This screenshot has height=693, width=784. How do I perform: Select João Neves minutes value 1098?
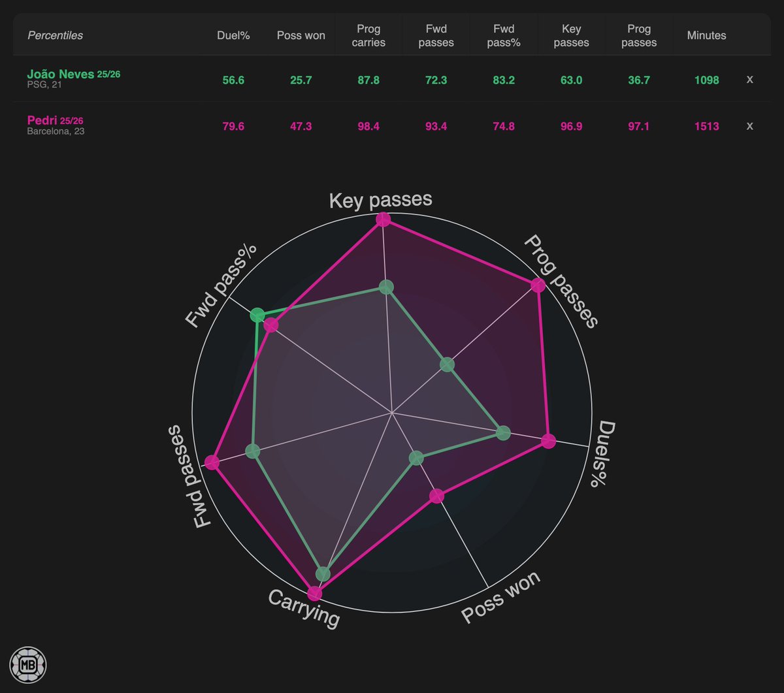pyautogui.click(x=707, y=80)
